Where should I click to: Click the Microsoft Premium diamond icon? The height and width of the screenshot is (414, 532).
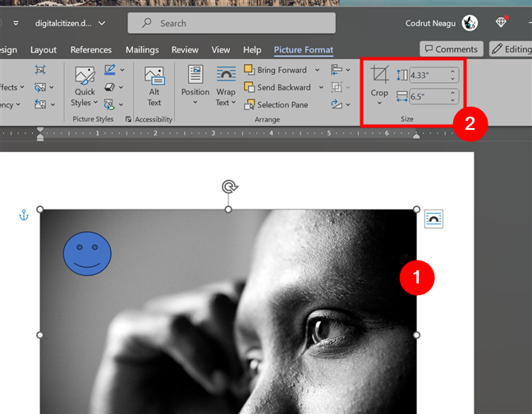coord(501,22)
